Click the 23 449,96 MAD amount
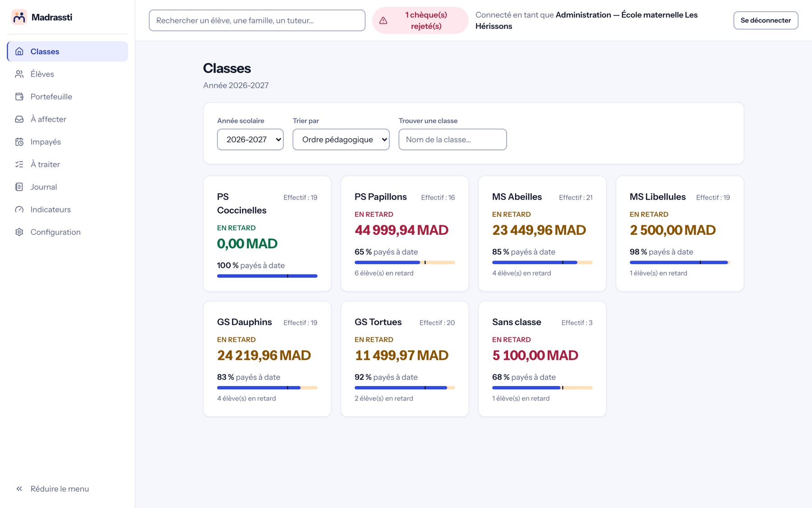Image resolution: width=812 pixels, height=508 pixels. (539, 230)
